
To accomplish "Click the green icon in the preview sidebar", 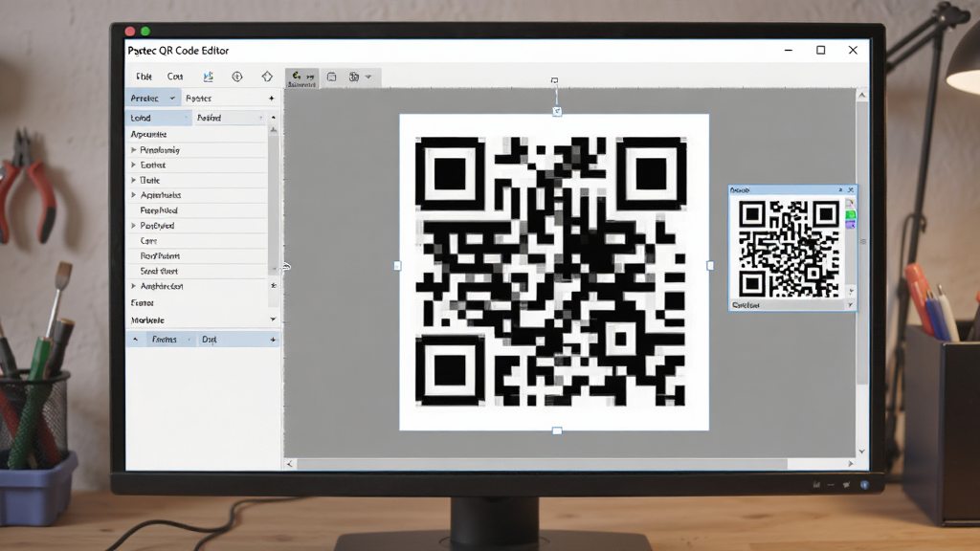I will (850, 215).
